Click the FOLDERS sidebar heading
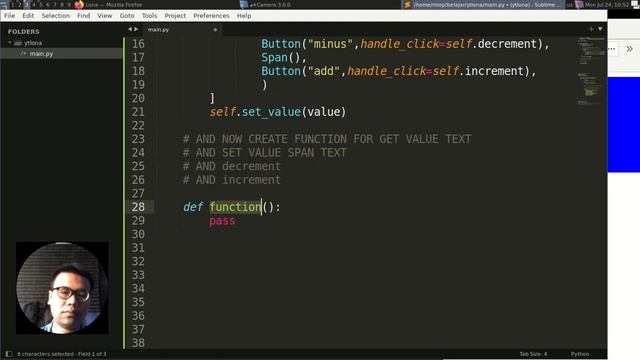This screenshot has height=360, width=640. pos(24,31)
